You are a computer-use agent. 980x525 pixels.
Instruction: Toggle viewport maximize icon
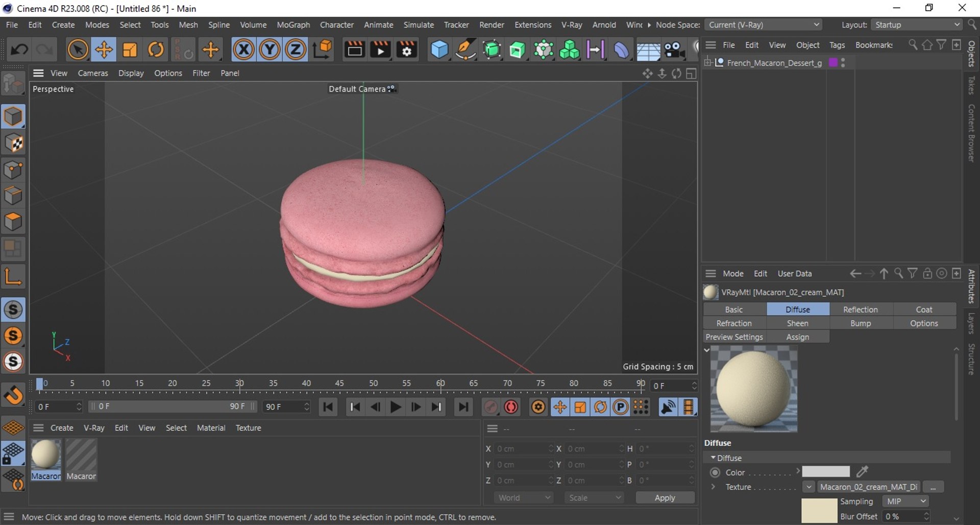[x=691, y=74]
